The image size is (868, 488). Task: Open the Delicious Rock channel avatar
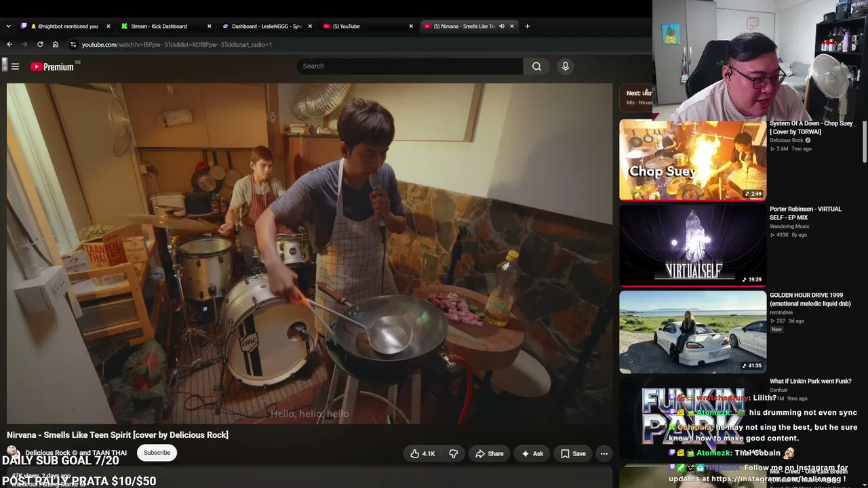[13, 452]
